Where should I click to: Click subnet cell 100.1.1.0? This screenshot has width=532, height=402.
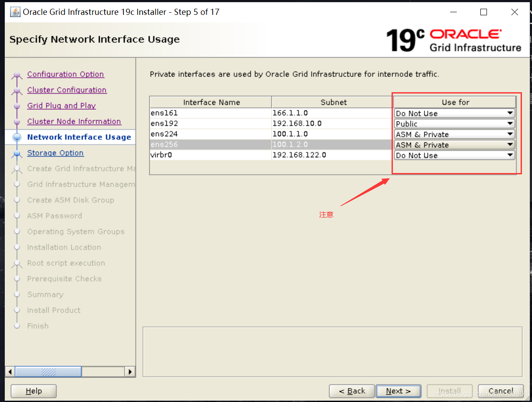coord(333,134)
